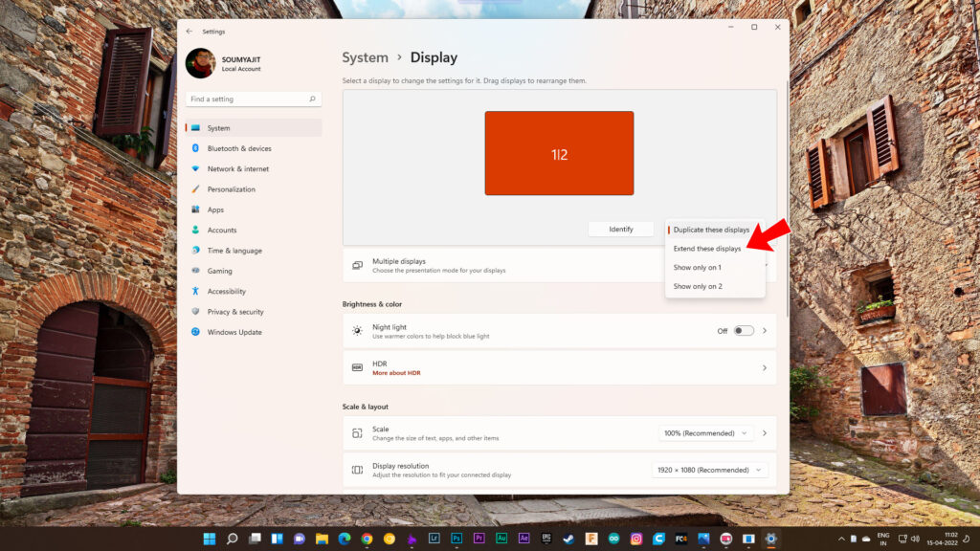Click the back arrow in Settings
The image size is (980, 551).
coord(189,32)
